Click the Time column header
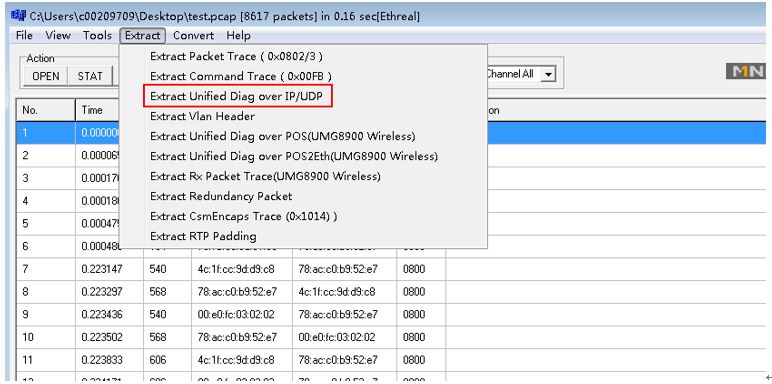 click(x=97, y=110)
